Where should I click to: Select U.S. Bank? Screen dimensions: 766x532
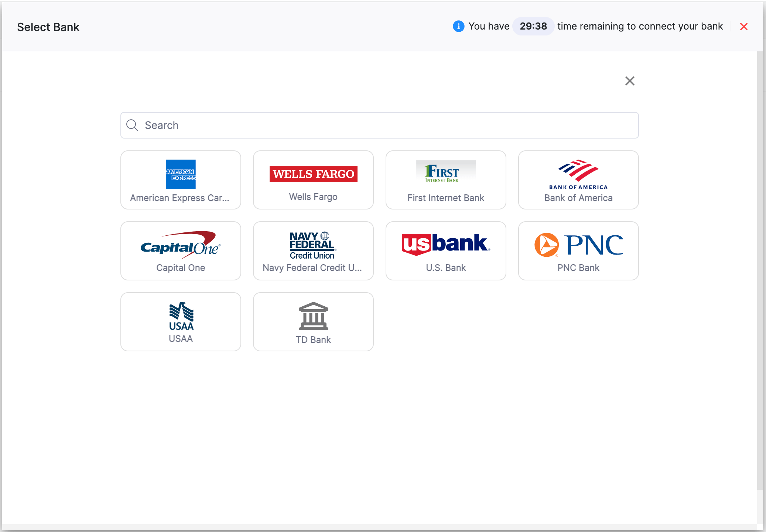tap(446, 250)
